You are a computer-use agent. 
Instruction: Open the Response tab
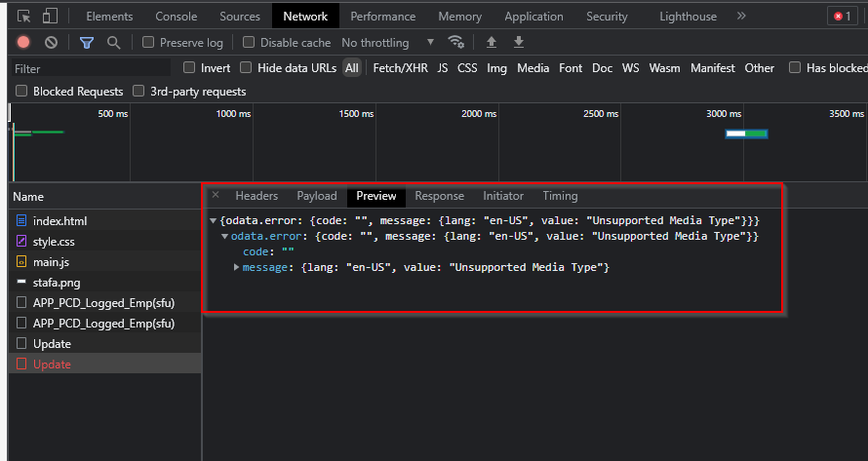[440, 196]
